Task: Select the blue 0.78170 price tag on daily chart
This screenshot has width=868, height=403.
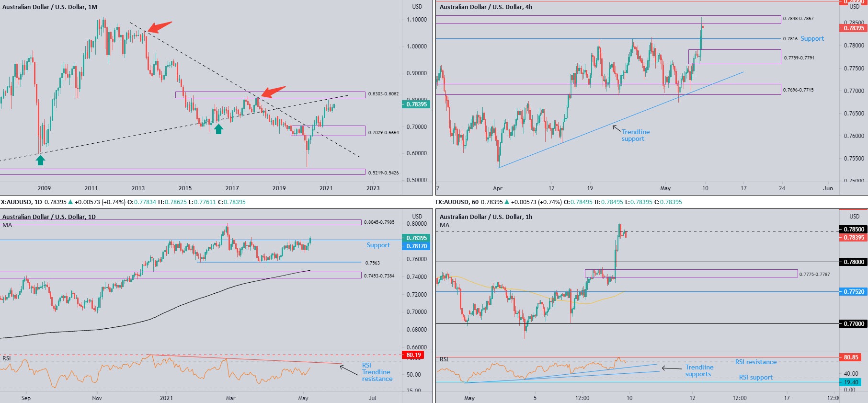Action: [416, 246]
